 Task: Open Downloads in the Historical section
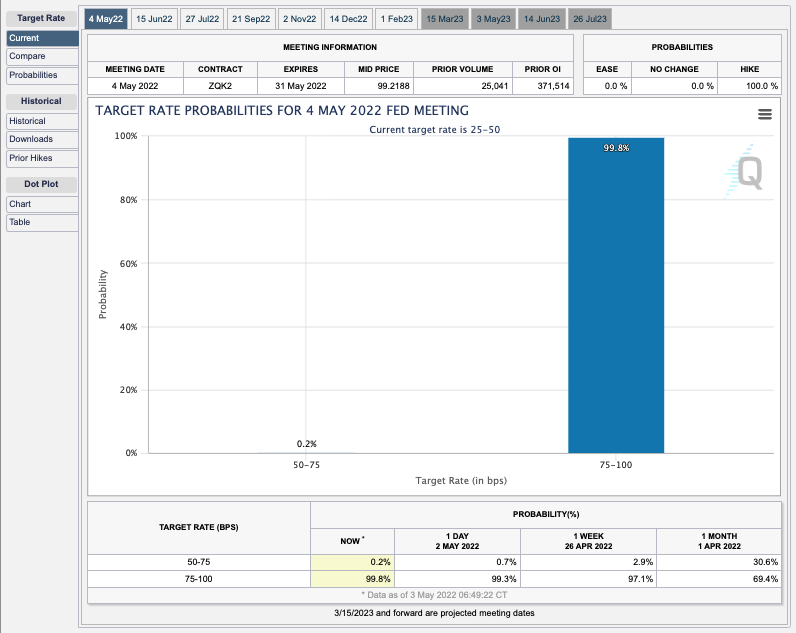pyautogui.click(x=43, y=139)
